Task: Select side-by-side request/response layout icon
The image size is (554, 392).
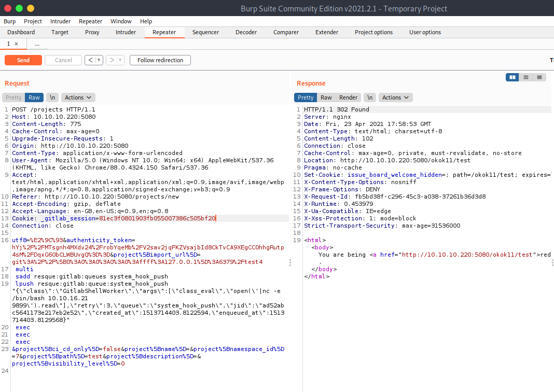Action: (x=513, y=77)
